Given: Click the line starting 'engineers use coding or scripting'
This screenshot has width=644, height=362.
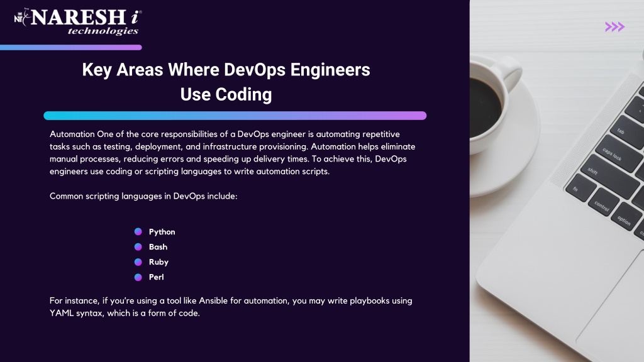Looking at the screenshot, I should tap(189, 172).
